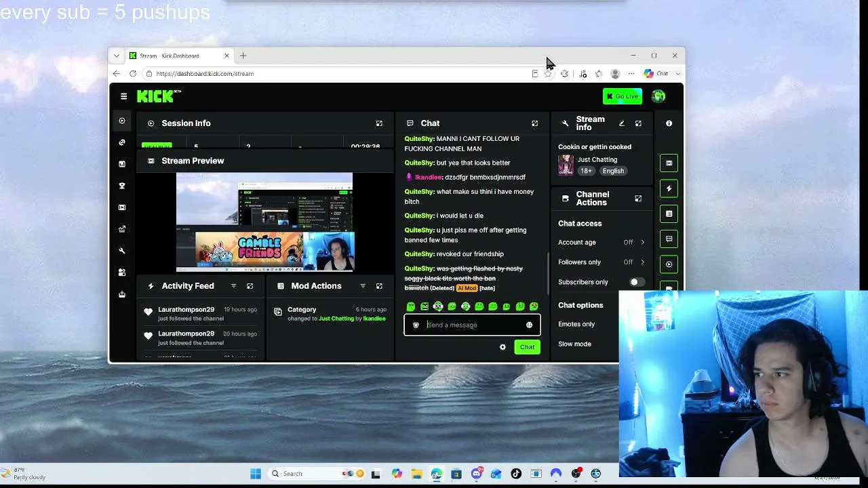Image resolution: width=868 pixels, height=488 pixels.
Task: Click the Just Chatting category thumbnail
Action: [566, 165]
